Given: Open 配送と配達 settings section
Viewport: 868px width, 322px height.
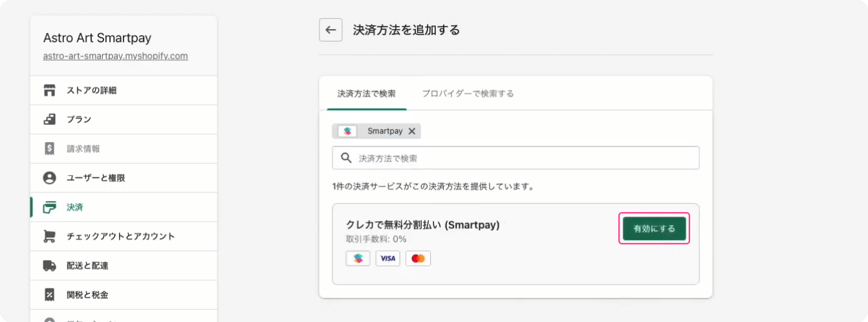Looking at the screenshot, I should (x=124, y=266).
